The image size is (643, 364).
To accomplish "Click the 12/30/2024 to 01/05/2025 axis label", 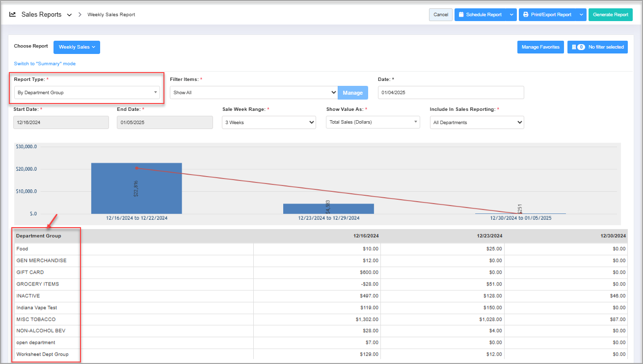I will (x=521, y=218).
